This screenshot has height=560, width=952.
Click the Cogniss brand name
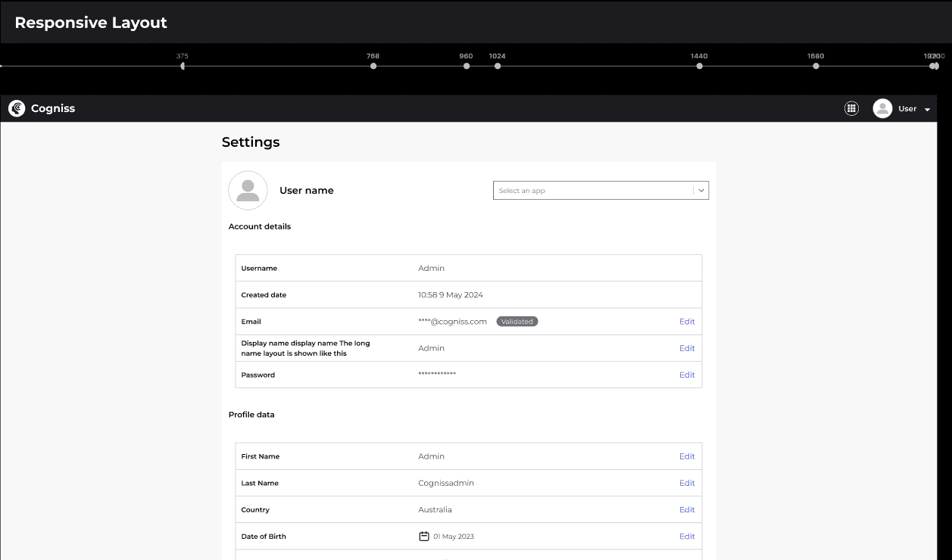click(x=53, y=108)
